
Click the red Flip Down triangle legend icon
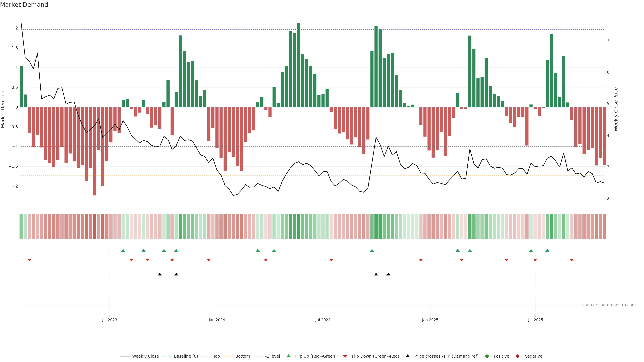click(345, 356)
